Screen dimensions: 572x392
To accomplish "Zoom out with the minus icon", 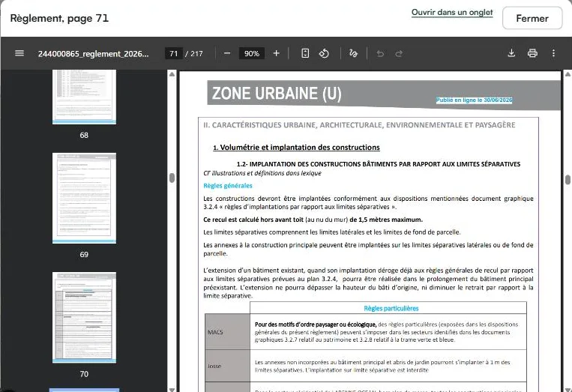I will [x=227, y=53].
